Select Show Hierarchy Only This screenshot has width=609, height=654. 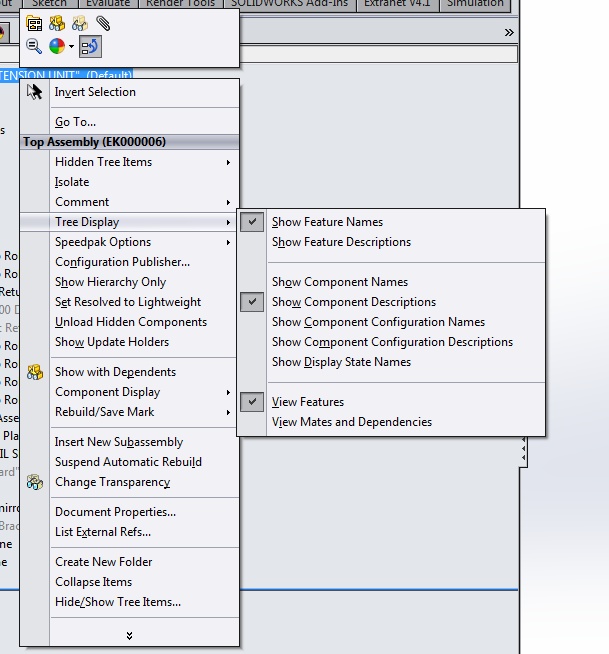click(130, 282)
